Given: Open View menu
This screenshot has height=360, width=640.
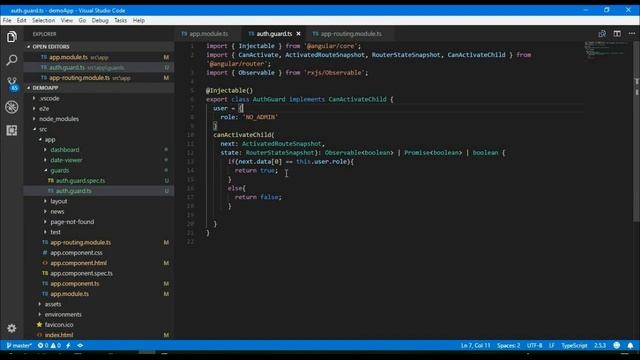Looking at the screenshot, I should point(67,20).
